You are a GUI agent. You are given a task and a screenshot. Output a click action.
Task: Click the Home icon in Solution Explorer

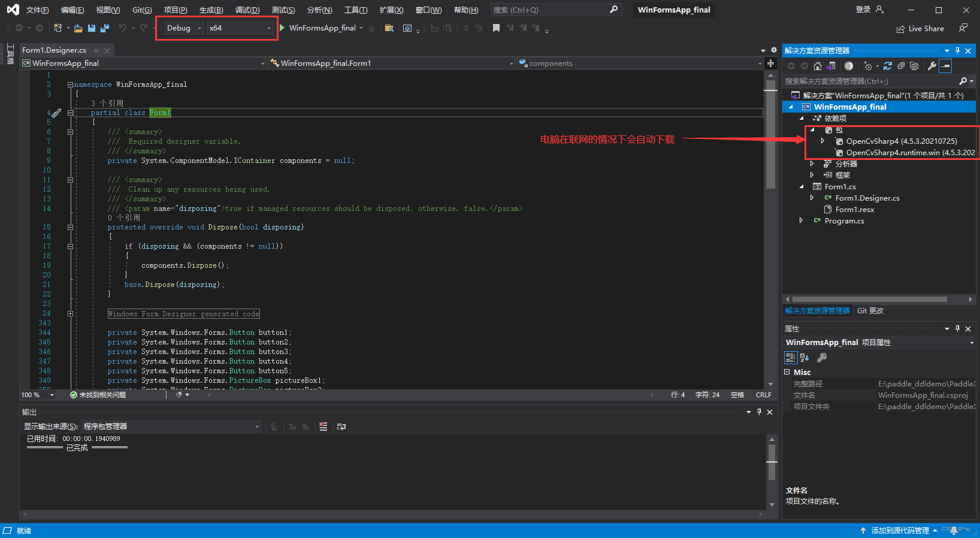pos(818,66)
